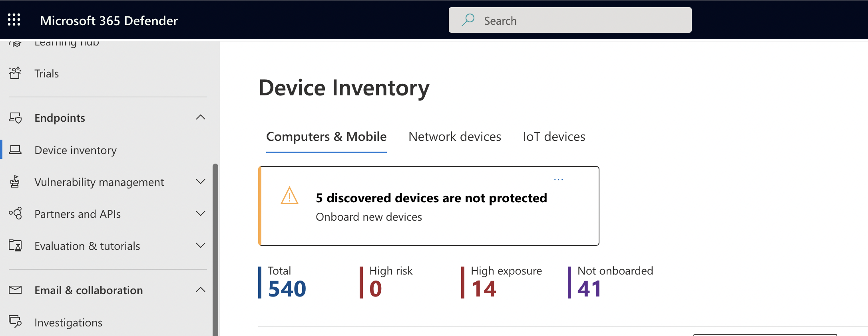The image size is (868, 336).
Task: Click the Trials sidebar icon
Action: pyautogui.click(x=15, y=73)
